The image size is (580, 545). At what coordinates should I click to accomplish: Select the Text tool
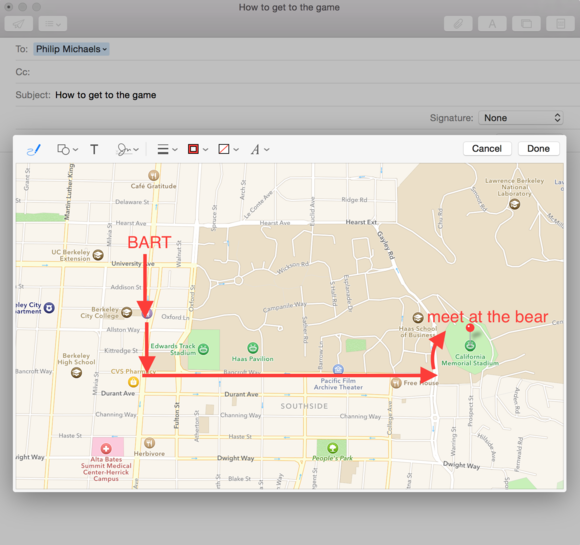click(94, 149)
